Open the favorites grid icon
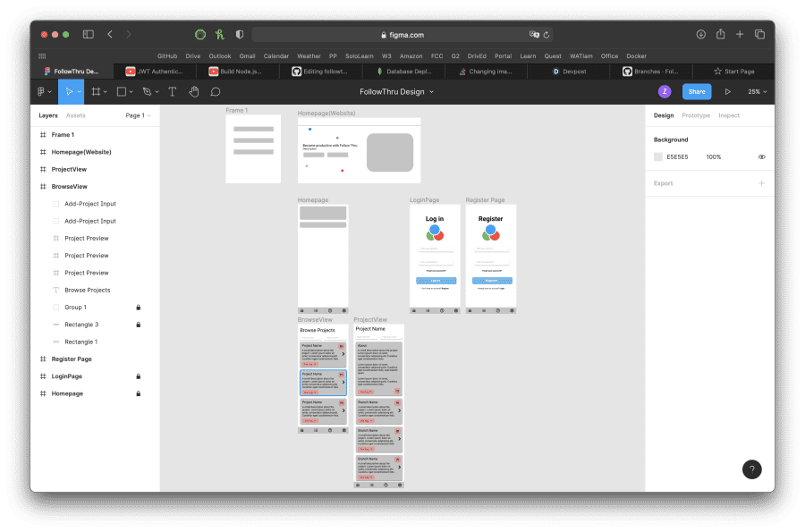The height and width of the screenshot is (532, 805). (42, 56)
